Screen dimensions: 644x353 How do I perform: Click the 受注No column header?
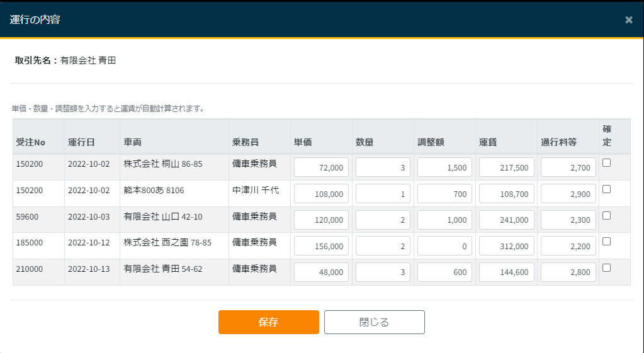point(31,142)
